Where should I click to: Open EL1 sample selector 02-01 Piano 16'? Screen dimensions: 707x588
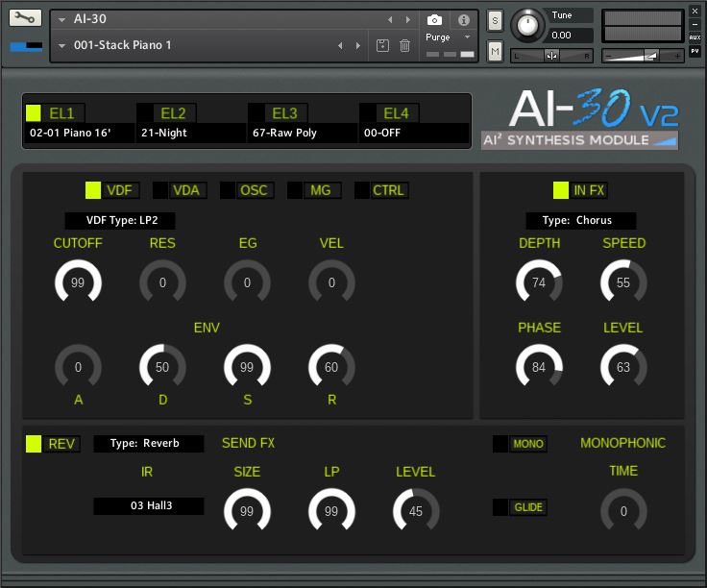tap(79, 133)
